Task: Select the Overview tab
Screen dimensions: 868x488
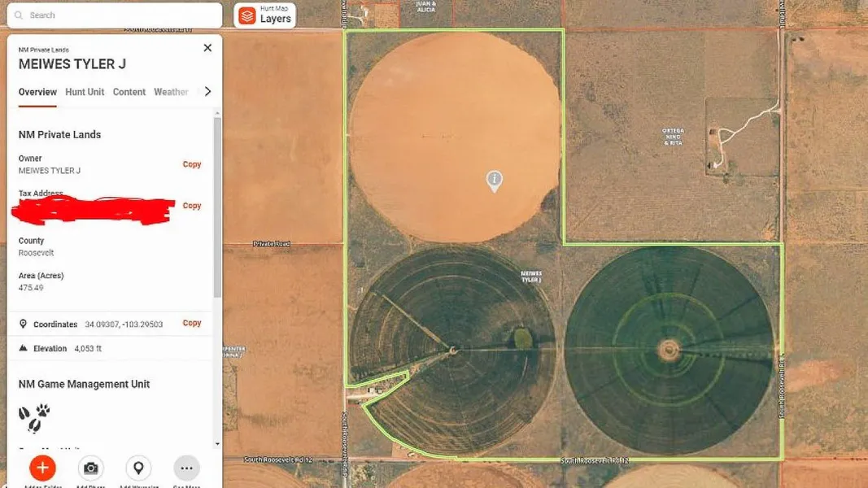Action: (37, 92)
